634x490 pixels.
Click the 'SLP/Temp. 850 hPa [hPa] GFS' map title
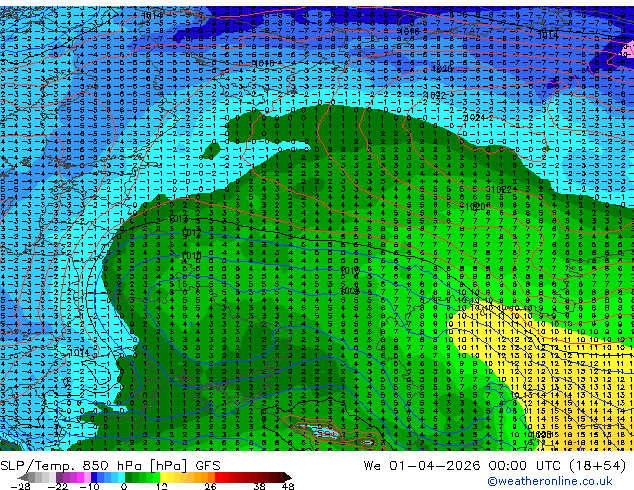coord(110,466)
